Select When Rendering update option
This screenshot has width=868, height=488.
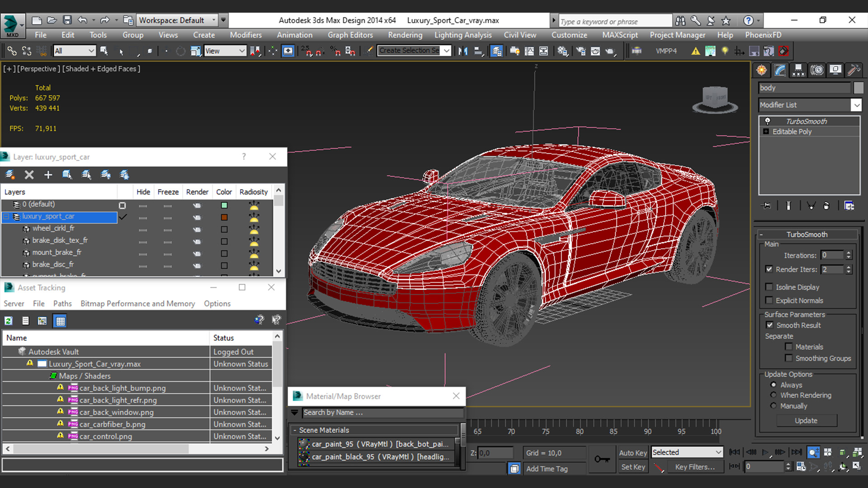point(774,395)
